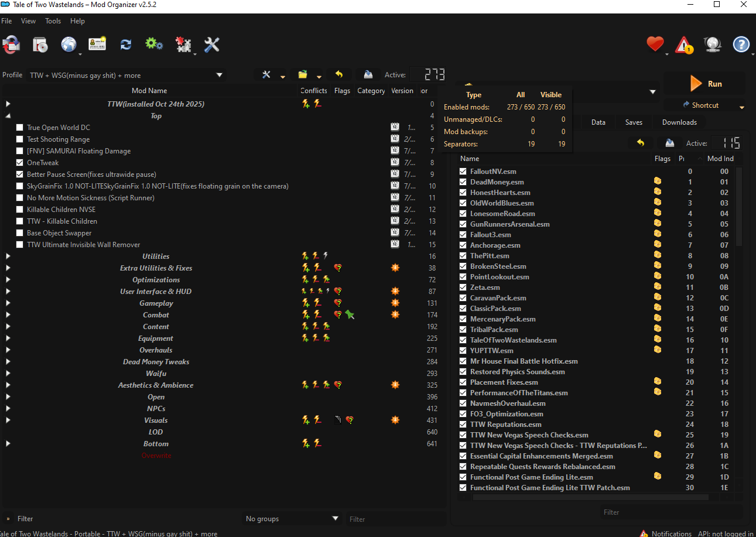Click the calendar version icon on OneTweak row

pos(395,163)
